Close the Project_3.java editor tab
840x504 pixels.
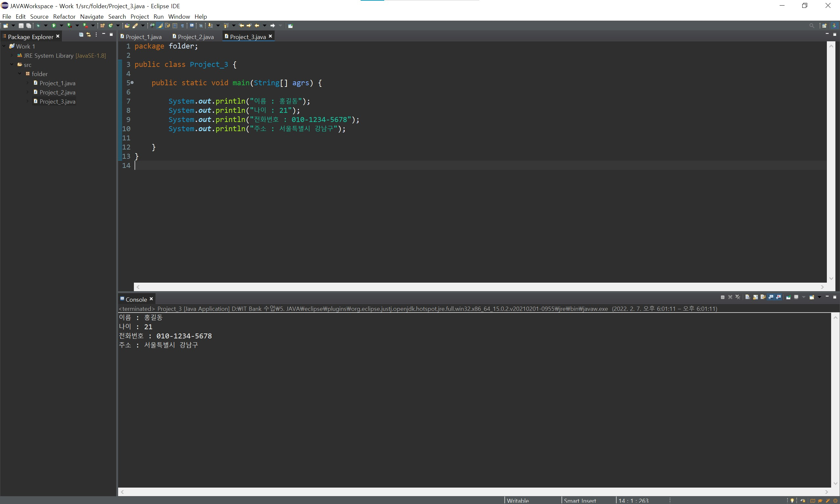pyautogui.click(x=270, y=36)
